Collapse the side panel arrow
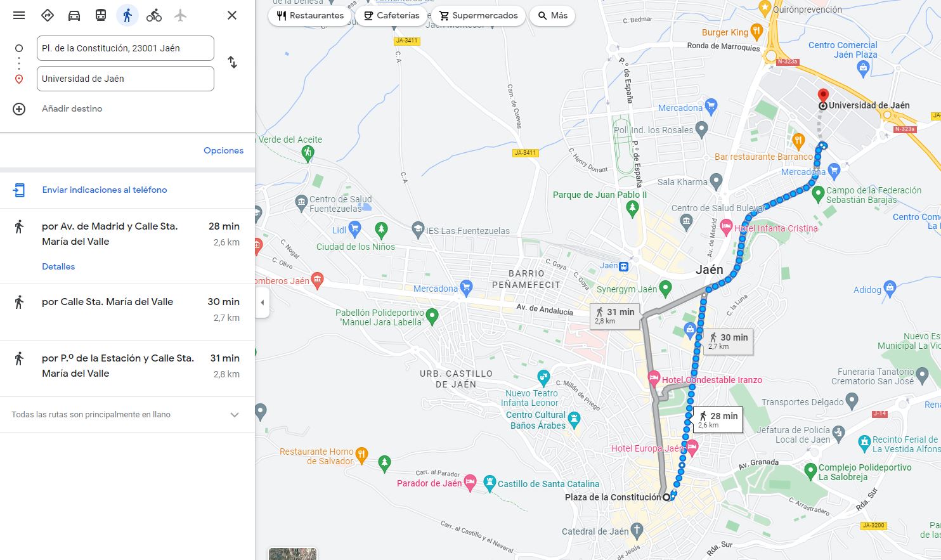941x560 pixels. click(263, 303)
